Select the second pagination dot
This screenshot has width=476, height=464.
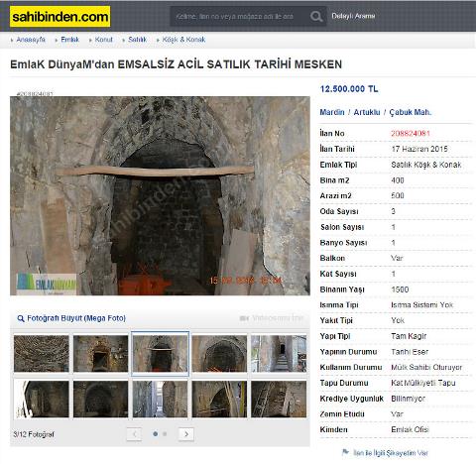pyautogui.click(x=165, y=433)
